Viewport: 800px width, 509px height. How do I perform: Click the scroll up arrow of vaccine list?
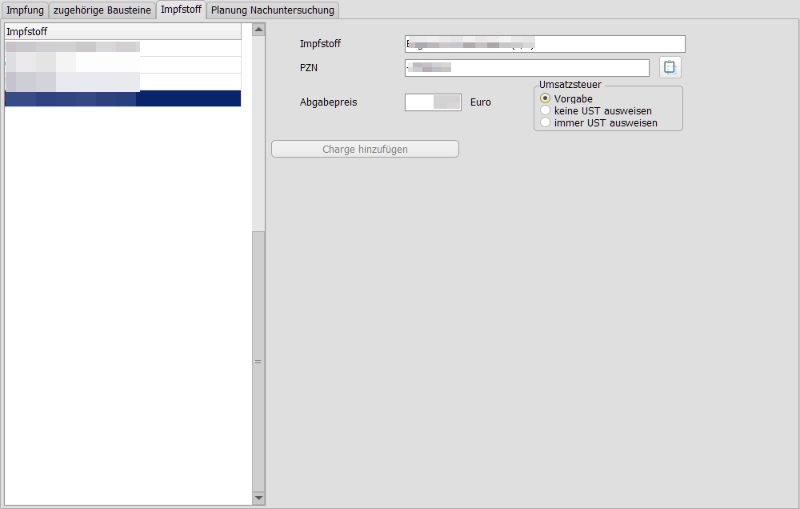click(x=258, y=30)
